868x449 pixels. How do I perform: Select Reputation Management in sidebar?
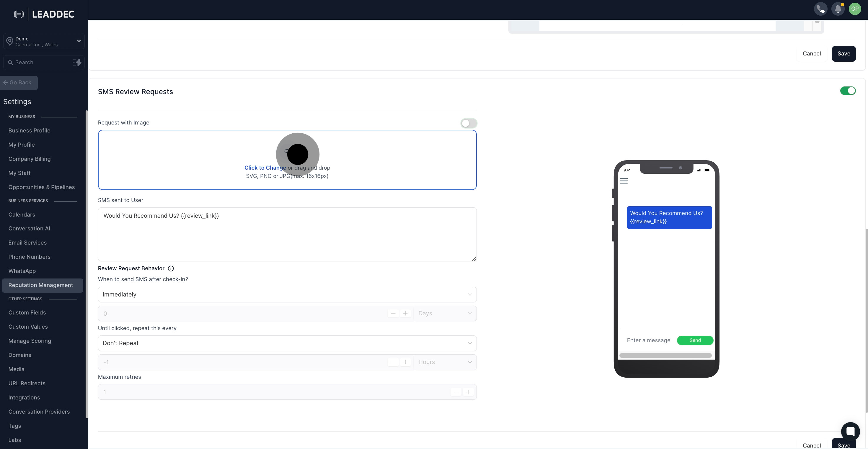point(43,285)
